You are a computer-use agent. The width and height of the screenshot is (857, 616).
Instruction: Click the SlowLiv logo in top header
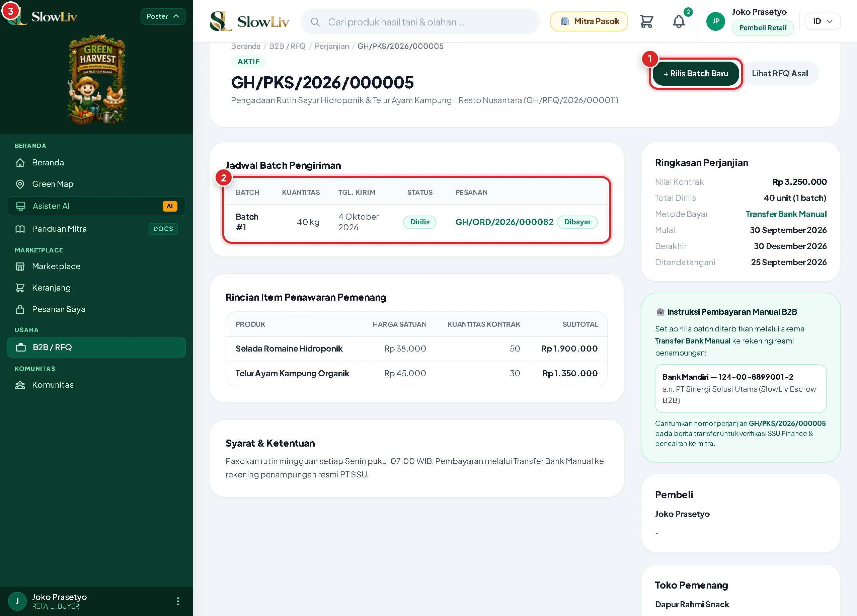[249, 21]
